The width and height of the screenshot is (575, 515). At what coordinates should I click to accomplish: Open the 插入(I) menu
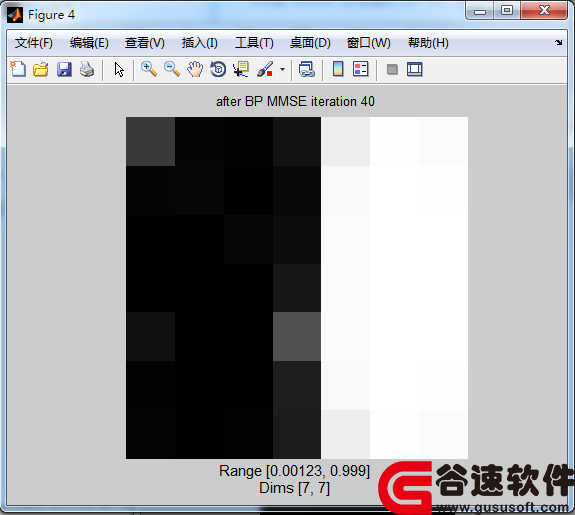(199, 43)
